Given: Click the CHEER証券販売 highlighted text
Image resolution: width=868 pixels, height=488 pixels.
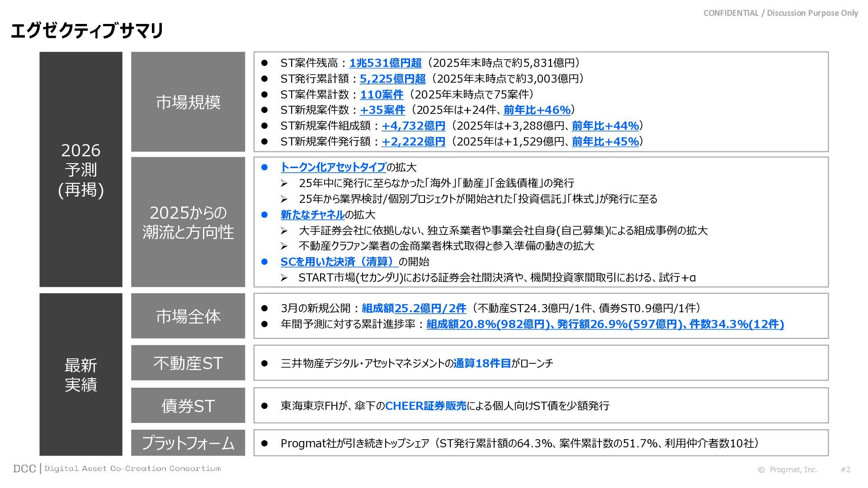Looking at the screenshot, I should point(425,406).
